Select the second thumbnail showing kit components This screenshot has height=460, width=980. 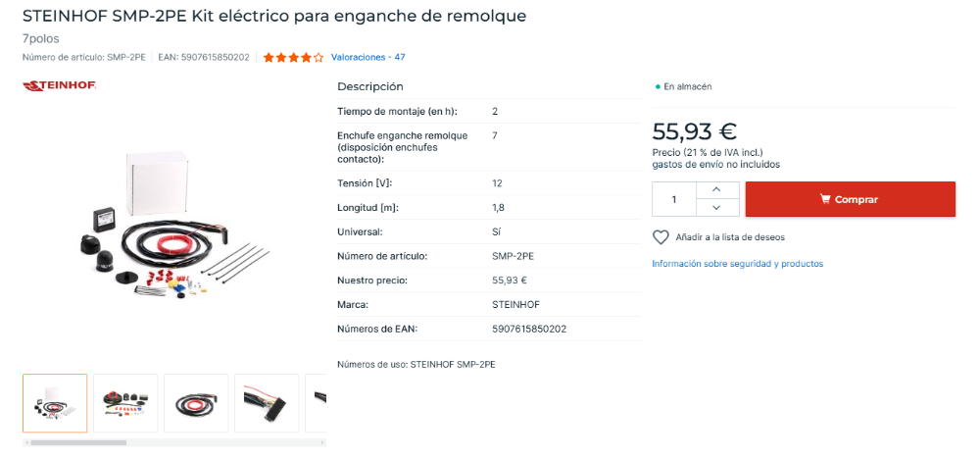point(125,403)
